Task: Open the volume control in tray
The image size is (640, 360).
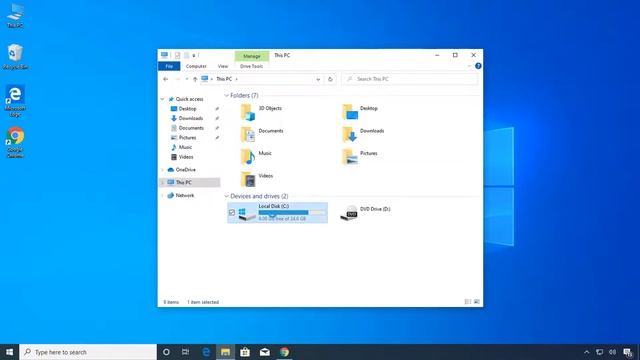Action: pyautogui.click(x=612, y=352)
